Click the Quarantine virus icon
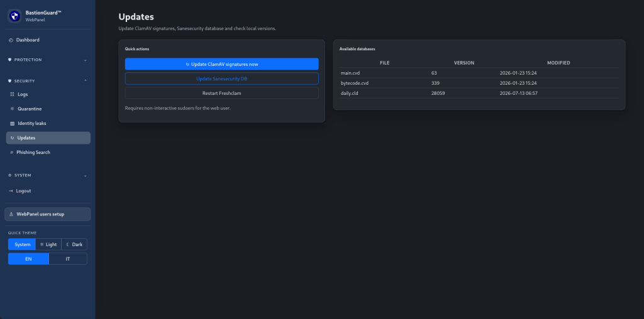Screen dimensions: 644x319 point(12,109)
